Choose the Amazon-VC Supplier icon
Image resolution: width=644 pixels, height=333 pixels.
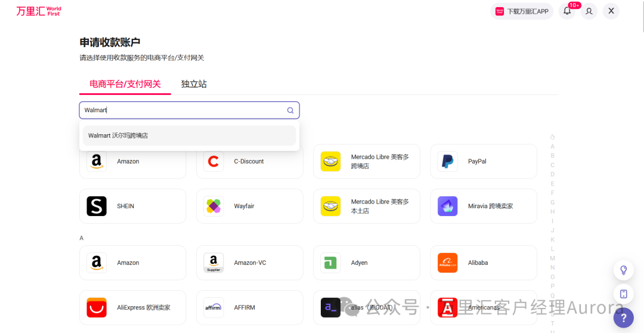point(213,263)
